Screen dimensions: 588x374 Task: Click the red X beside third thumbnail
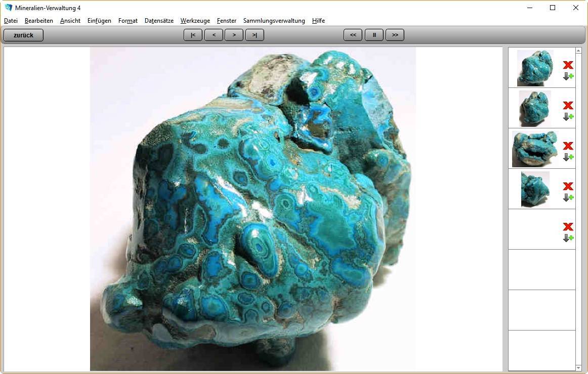(568, 146)
